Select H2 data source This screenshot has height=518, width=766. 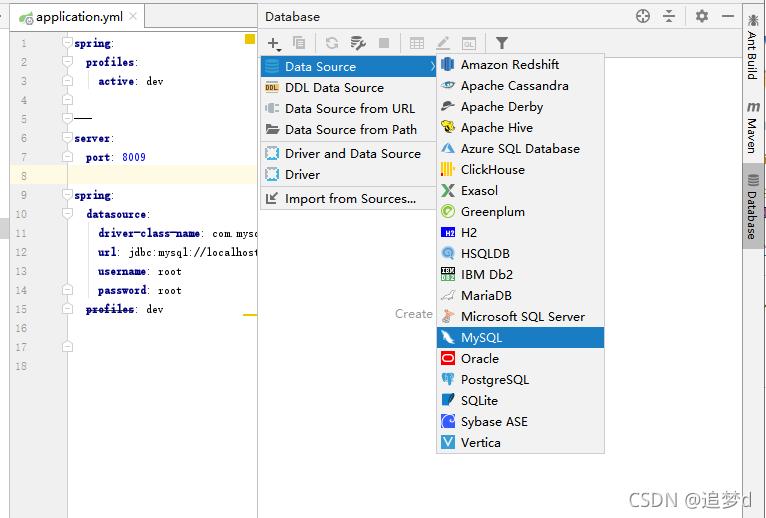pos(520,233)
